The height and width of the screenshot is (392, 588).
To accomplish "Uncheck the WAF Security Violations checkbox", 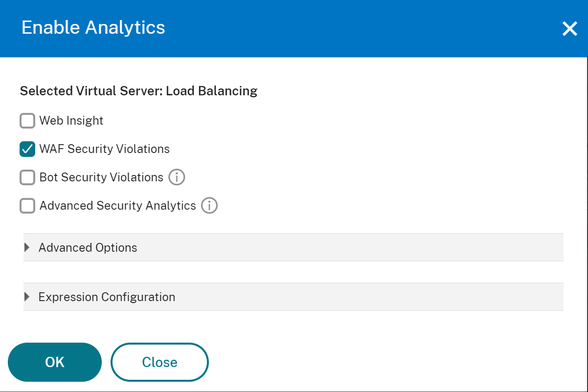I will click(27, 149).
